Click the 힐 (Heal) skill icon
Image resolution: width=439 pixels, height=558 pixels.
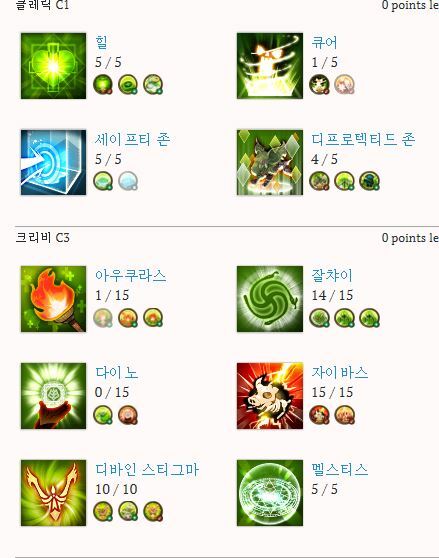point(53,66)
